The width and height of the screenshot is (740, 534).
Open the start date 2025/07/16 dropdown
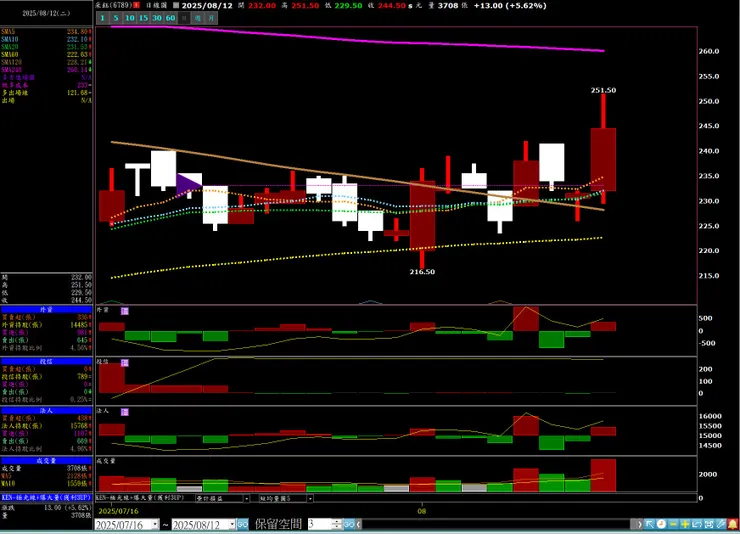tap(155, 524)
